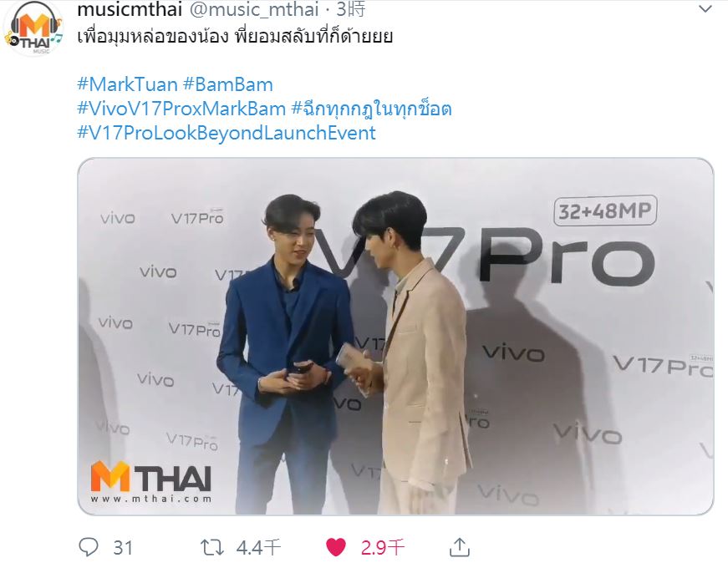Viewport: 728px width, 568px height.
Task: View the 4.4千 retweets count
Action: point(258,548)
